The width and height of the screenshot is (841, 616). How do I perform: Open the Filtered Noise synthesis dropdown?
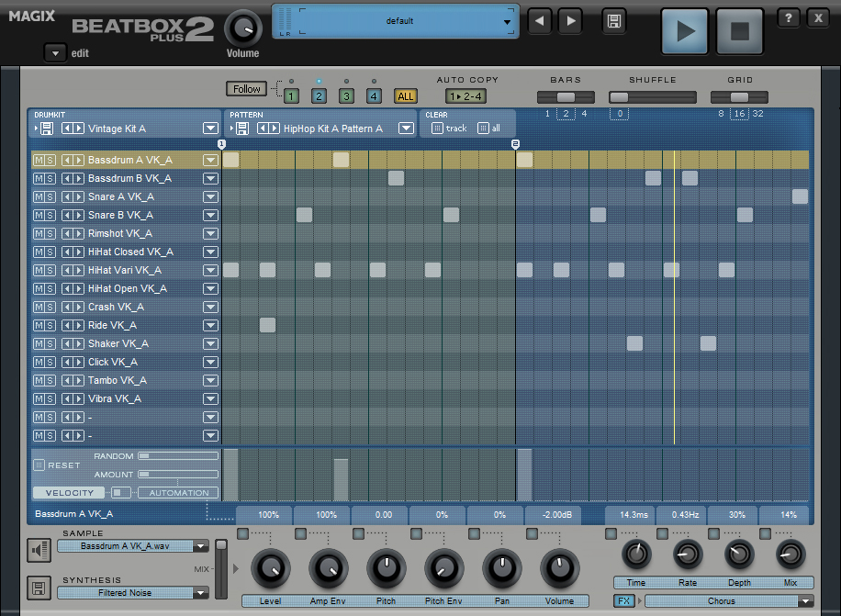click(x=201, y=593)
